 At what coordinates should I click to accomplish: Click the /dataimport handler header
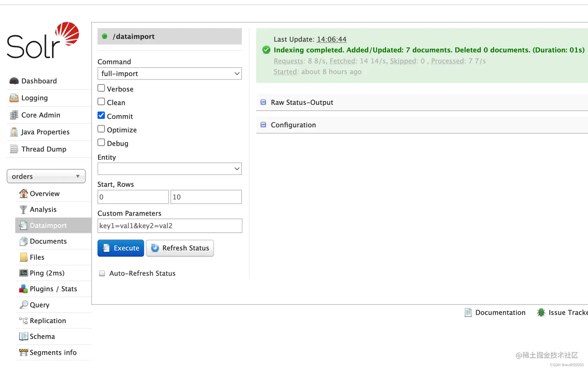click(170, 36)
